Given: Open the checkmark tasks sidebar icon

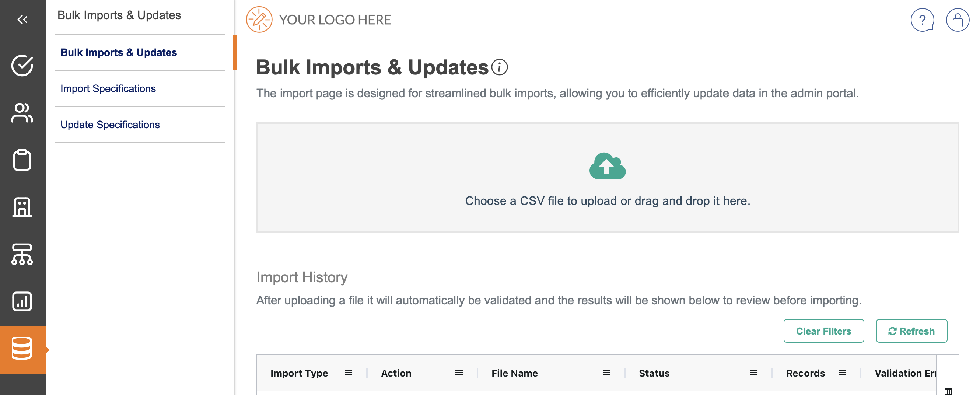Looking at the screenshot, I should point(22,66).
